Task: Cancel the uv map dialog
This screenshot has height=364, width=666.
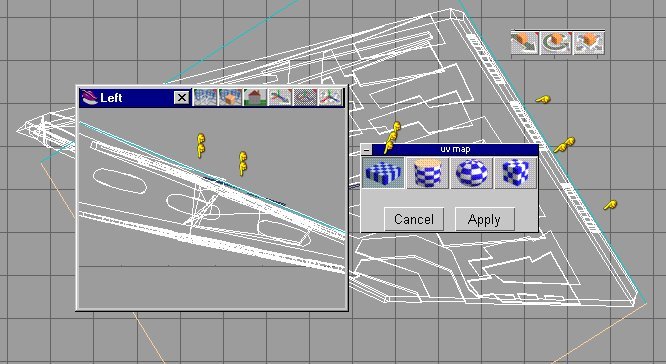Action: (414, 219)
